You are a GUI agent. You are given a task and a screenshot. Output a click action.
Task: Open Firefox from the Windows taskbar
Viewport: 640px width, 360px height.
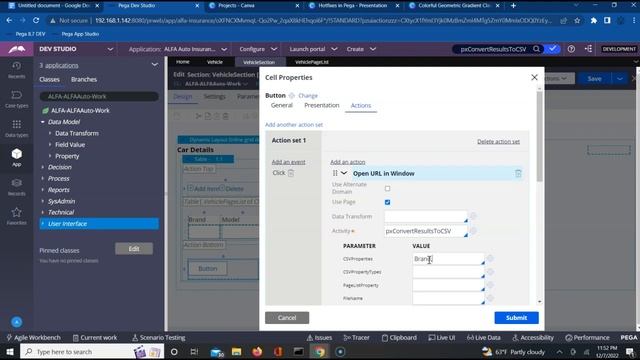coord(257,352)
